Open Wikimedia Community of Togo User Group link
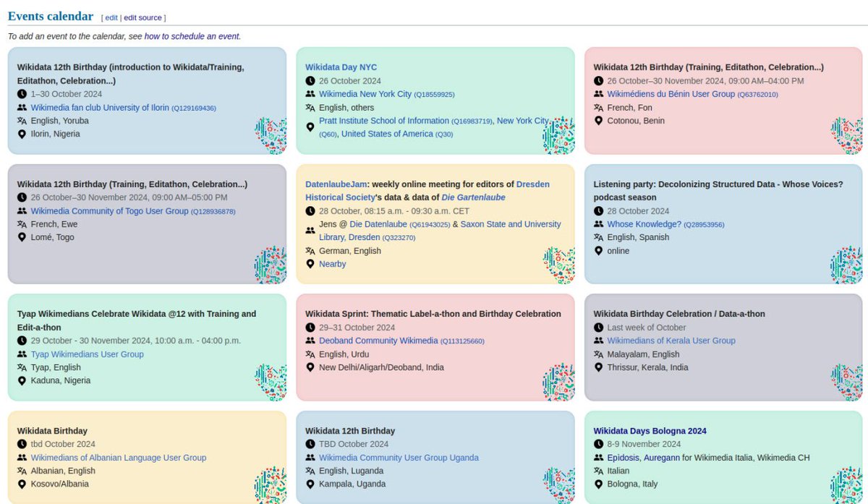Image resolution: width=868 pixels, height=504 pixels. 109,211
